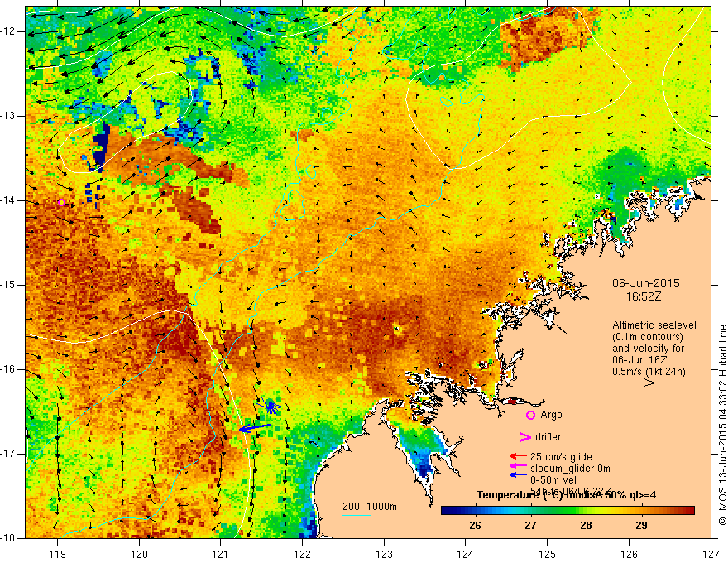Viewport: 728px width, 563px height.
Task: Click the dark red end of temperature color bar
Action: click(691, 511)
